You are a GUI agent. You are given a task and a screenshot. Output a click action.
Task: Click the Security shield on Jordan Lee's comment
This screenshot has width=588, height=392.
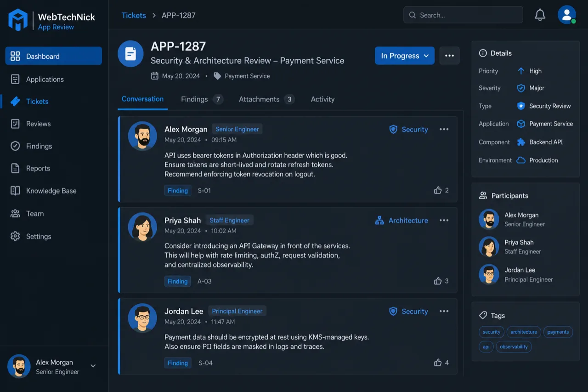pos(393,312)
